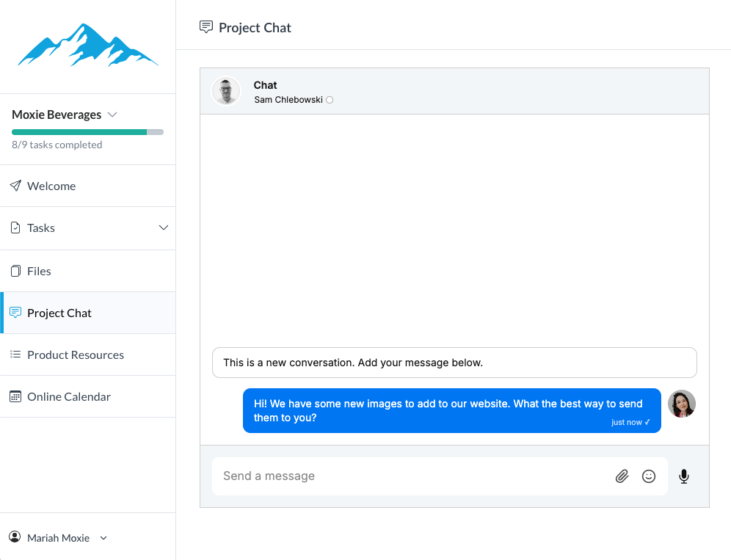
Task: Open the emoji picker smiley icon
Action: pos(649,476)
